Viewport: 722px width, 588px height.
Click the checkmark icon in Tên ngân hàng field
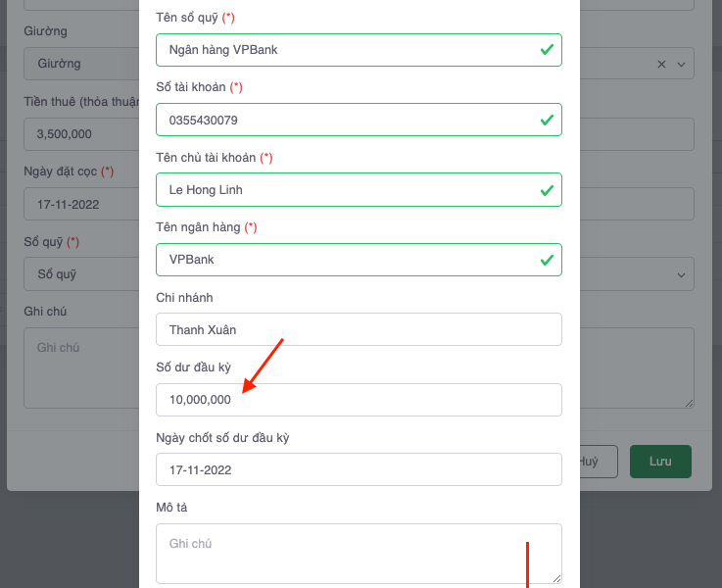[x=547, y=260]
